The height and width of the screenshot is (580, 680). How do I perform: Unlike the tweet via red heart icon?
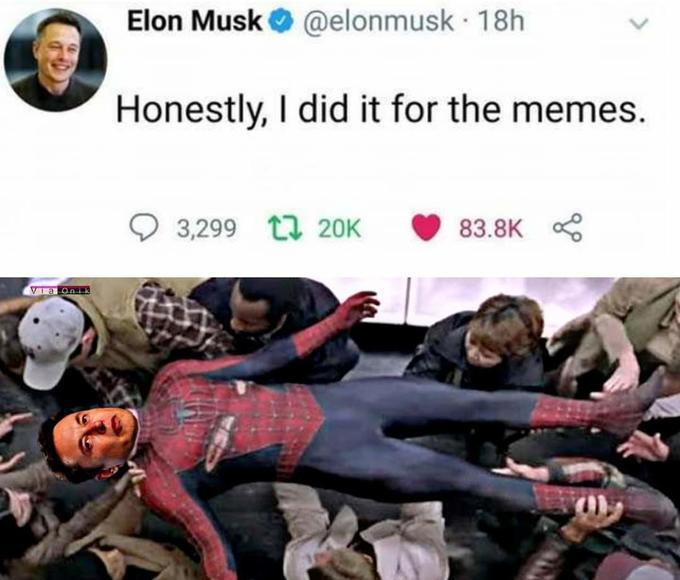[x=426, y=228]
